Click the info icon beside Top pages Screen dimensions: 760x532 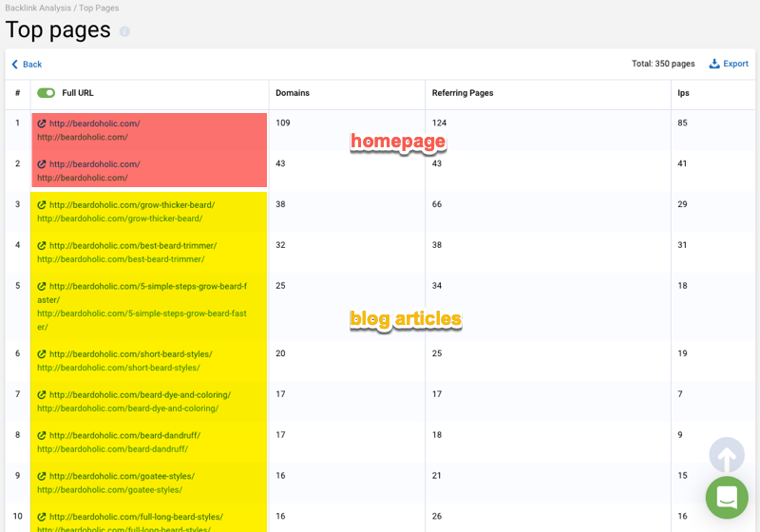click(124, 31)
